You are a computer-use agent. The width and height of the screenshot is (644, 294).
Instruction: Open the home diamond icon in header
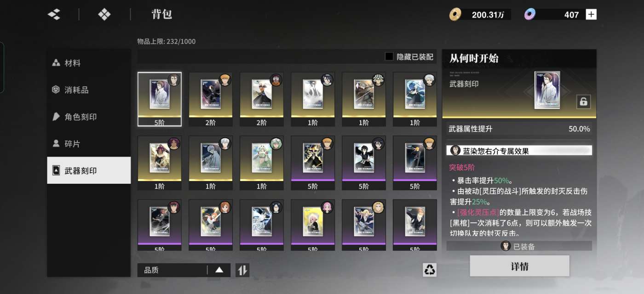(104, 14)
